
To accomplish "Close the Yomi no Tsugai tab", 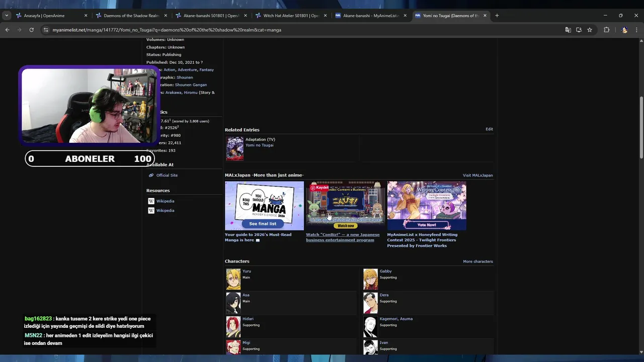I will pyautogui.click(x=485, y=16).
